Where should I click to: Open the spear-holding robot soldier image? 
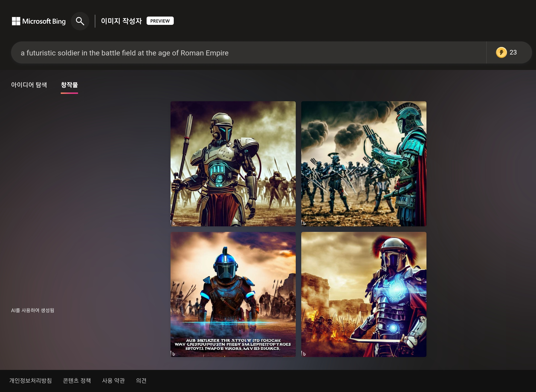pyautogui.click(x=233, y=164)
